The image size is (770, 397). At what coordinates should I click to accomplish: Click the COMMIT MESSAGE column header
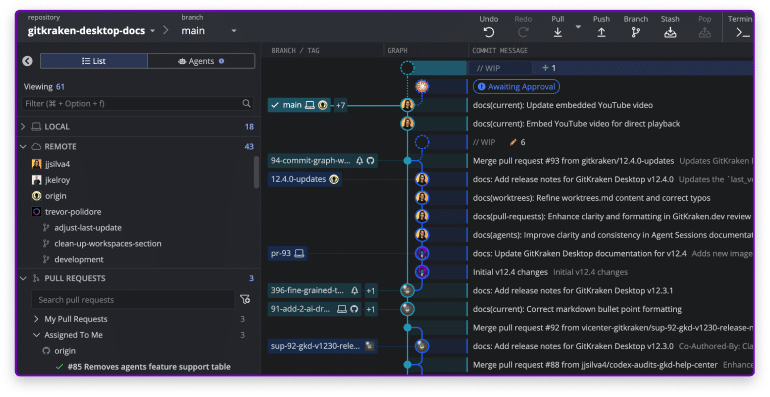coord(499,51)
